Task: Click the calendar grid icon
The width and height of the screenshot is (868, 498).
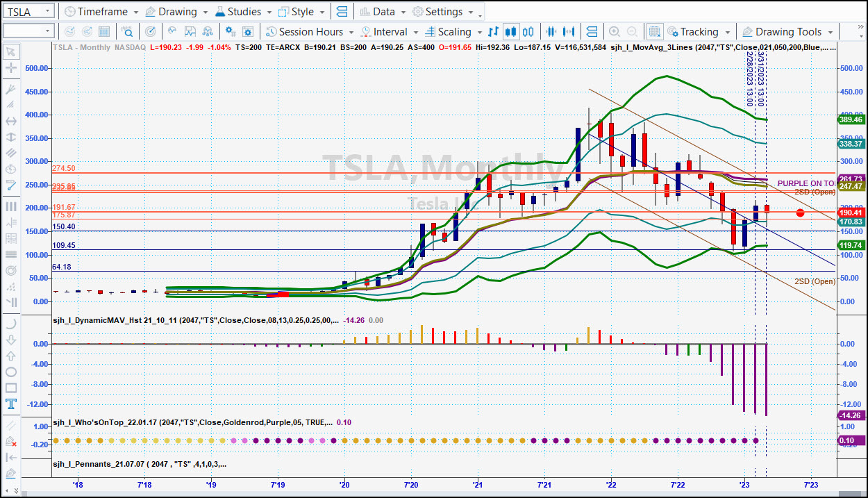Action: pyautogui.click(x=104, y=32)
